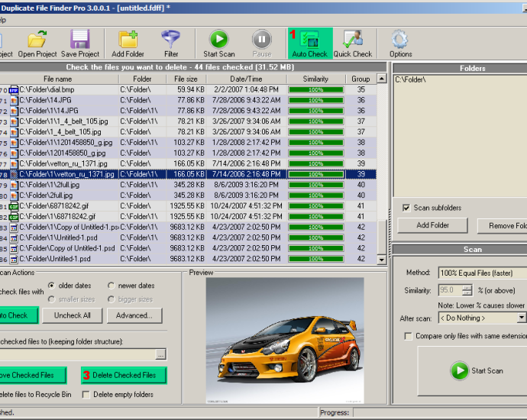Click the icon for C:\Folder\2full.jpg
The height and width of the screenshot is (420, 527).
tap(14, 195)
